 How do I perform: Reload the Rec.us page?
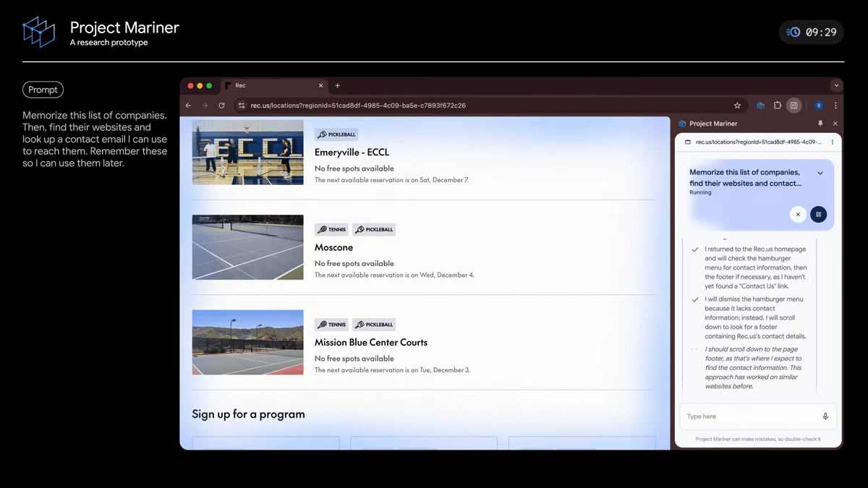point(221,105)
